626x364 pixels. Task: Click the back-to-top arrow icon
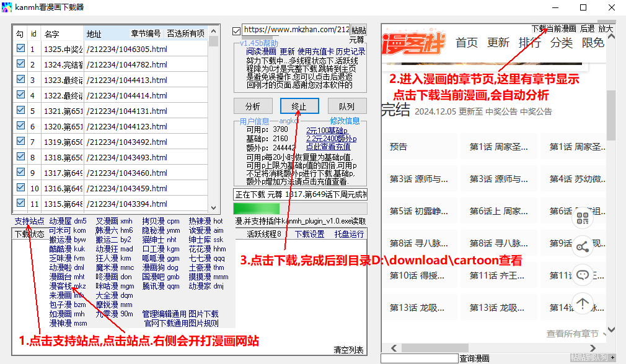[582, 303]
